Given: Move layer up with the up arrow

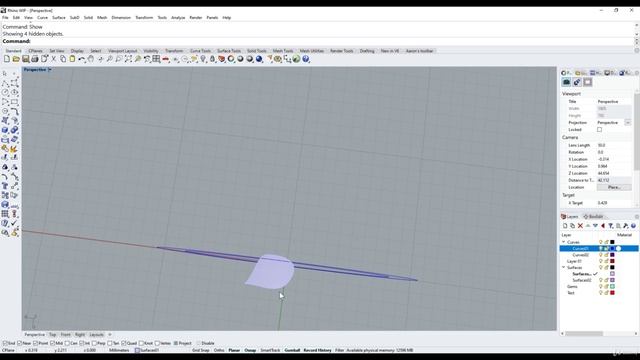Looking at the screenshot, I should point(588,226).
